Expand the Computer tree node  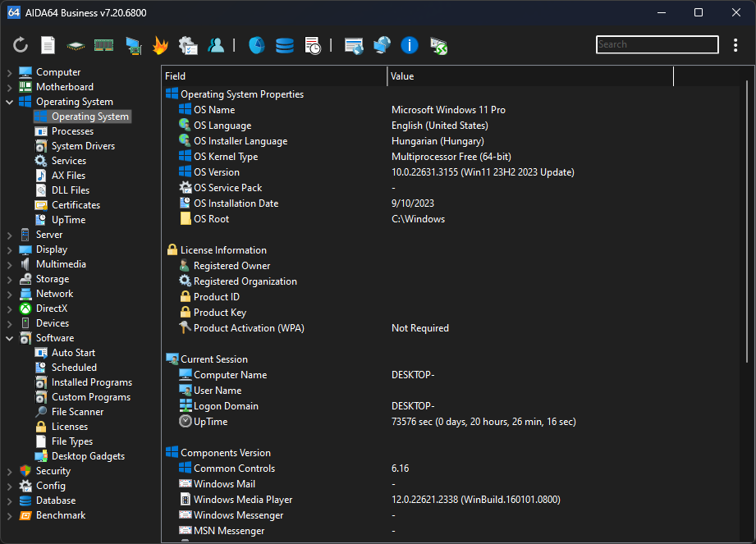[9, 72]
